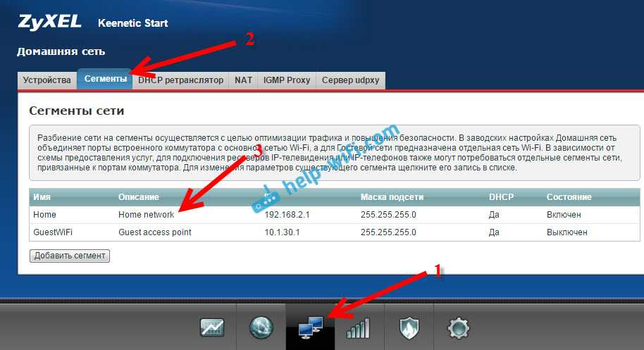The image size is (644, 350).
Task: Click the Состояние column header
Action: 568,196
